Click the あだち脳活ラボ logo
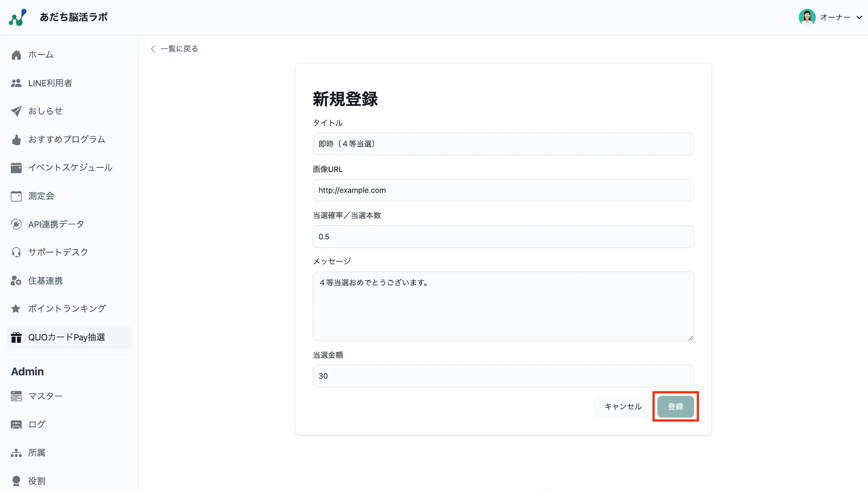The height and width of the screenshot is (490, 868). point(59,17)
